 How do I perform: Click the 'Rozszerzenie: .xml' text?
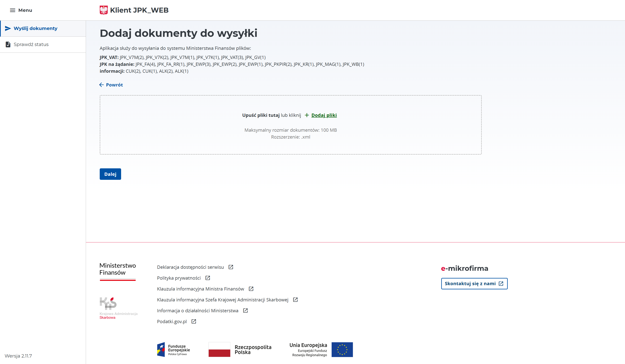(x=291, y=137)
